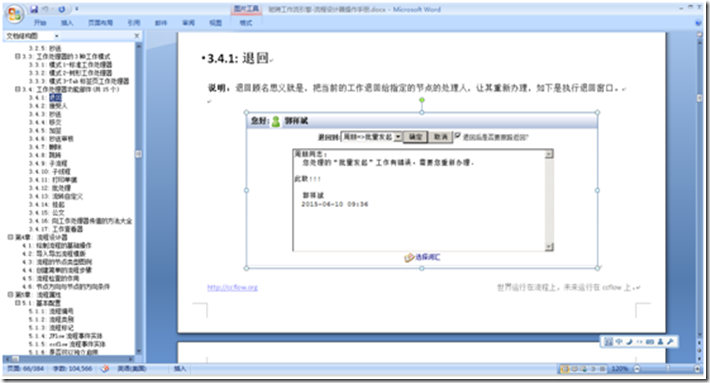
Task: Open the http://ccflow.org footer link
Action: click(232, 287)
